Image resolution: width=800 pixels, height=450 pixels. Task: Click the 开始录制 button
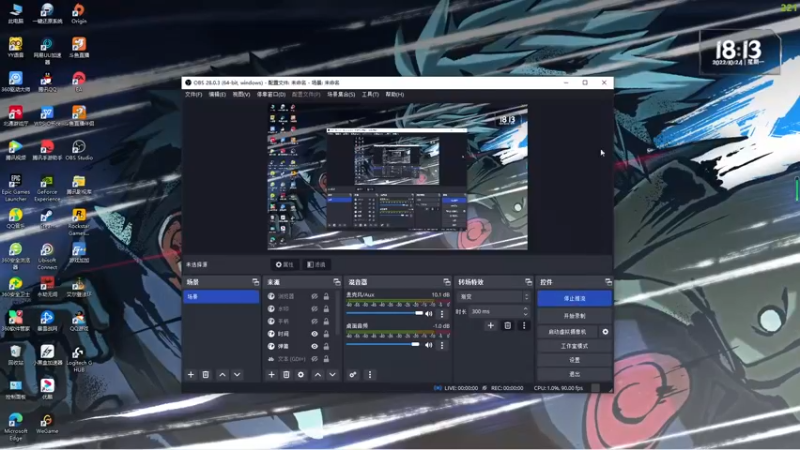tap(574, 316)
